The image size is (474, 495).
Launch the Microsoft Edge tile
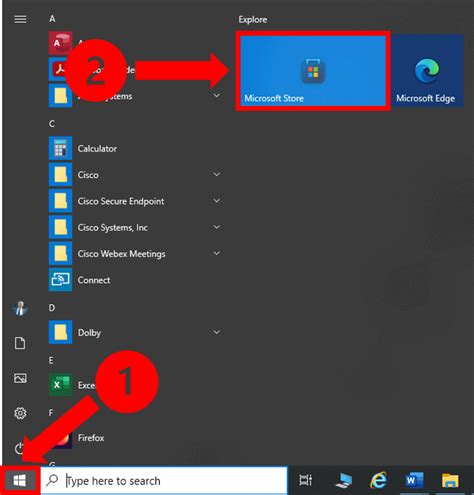tap(428, 71)
